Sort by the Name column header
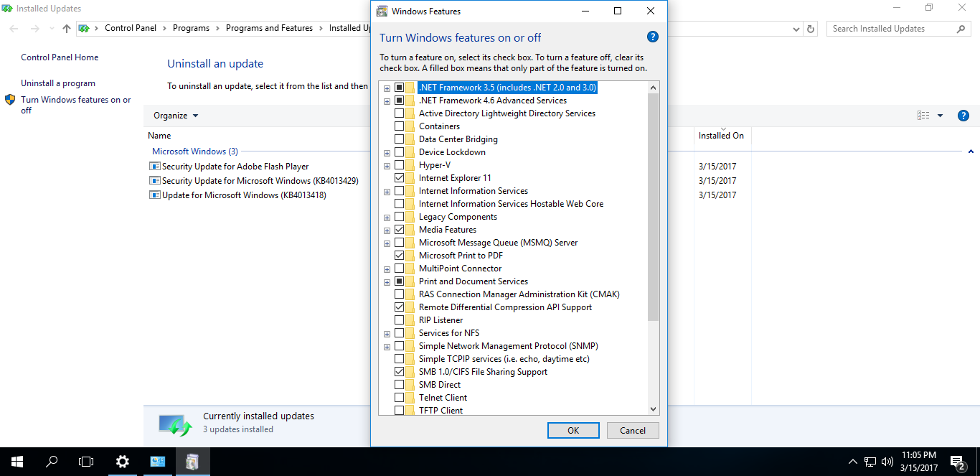This screenshot has width=980, height=476. coord(159,136)
